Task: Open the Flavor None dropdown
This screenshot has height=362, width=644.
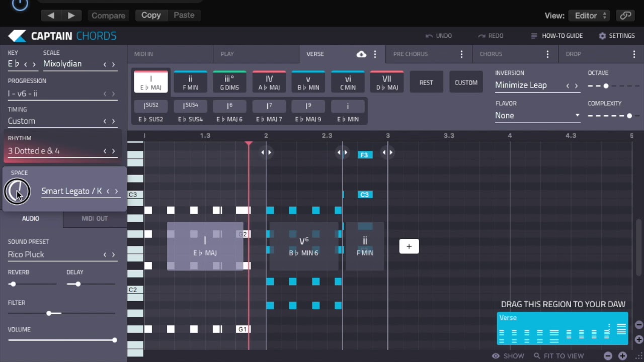Action: (537, 116)
